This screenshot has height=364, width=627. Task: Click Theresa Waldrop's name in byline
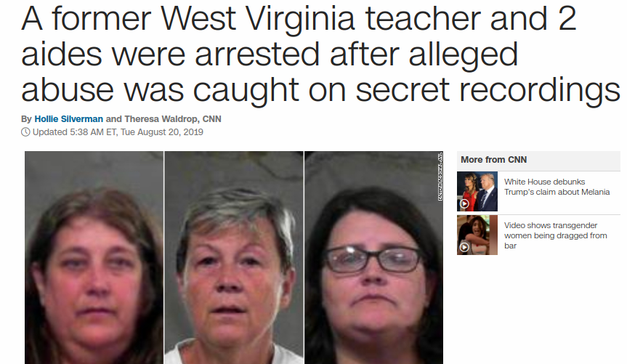[161, 119]
